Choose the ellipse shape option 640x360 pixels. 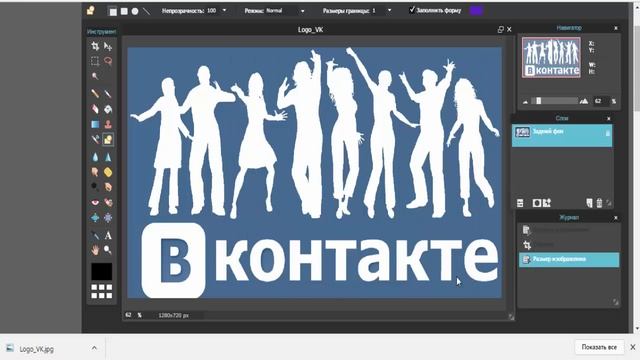(135, 11)
